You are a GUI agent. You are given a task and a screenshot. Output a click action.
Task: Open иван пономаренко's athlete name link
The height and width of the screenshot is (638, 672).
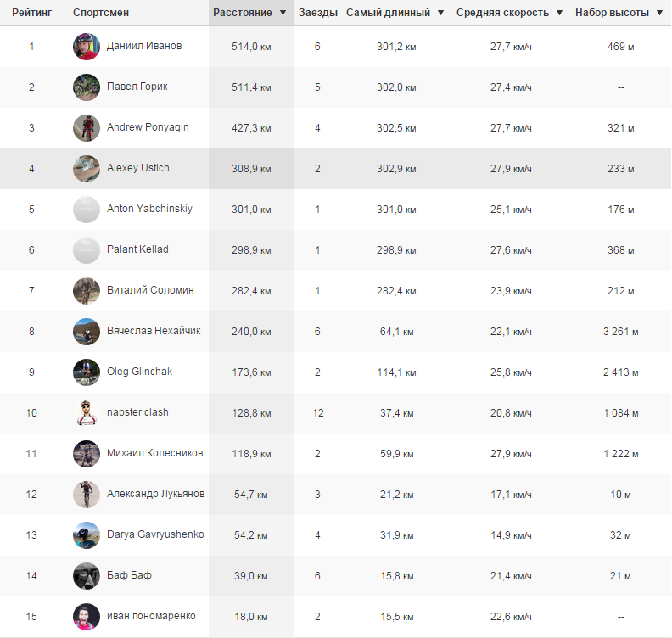click(x=151, y=616)
